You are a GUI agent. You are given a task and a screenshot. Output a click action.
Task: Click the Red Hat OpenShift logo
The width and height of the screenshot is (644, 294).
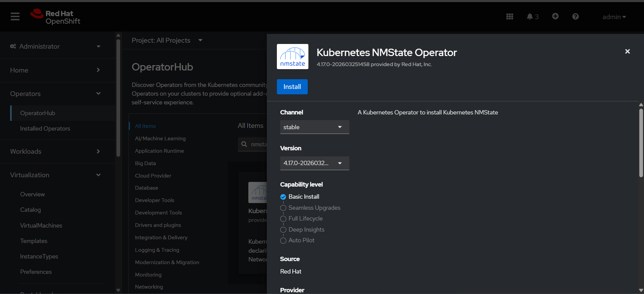tap(55, 17)
